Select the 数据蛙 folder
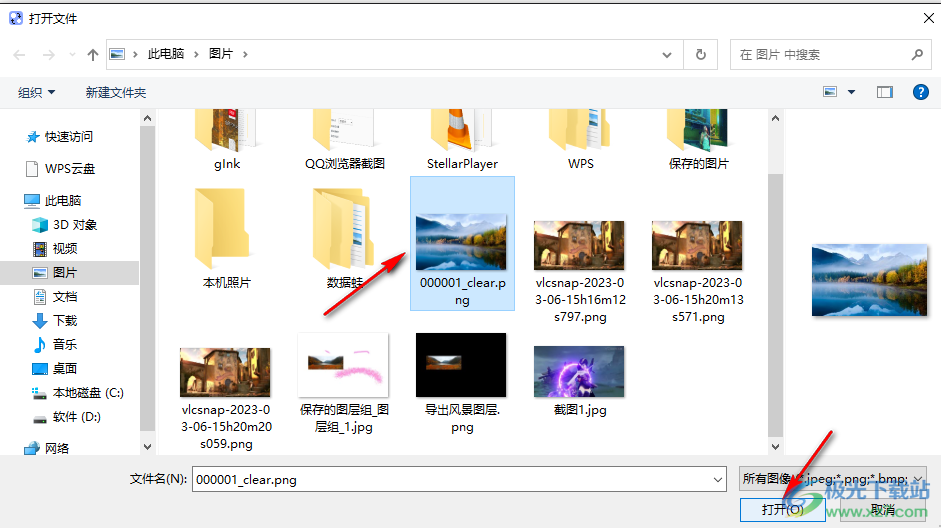 (344, 239)
